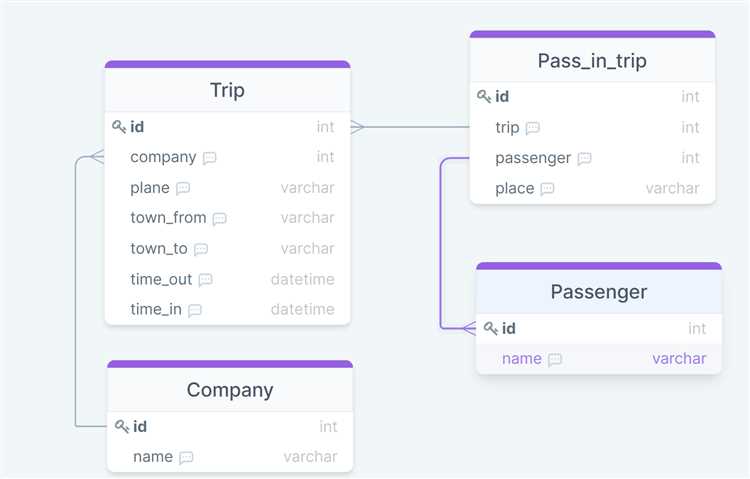Open the comment icon next to time_out

(205, 280)
